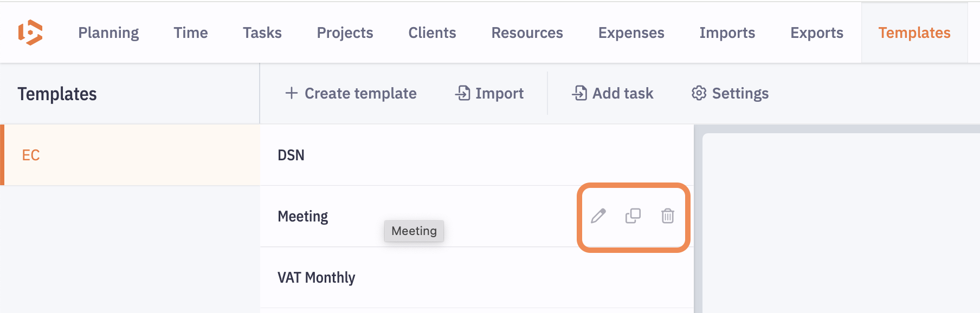
Task: Select the DSN template row
Action: pos(291,155)
